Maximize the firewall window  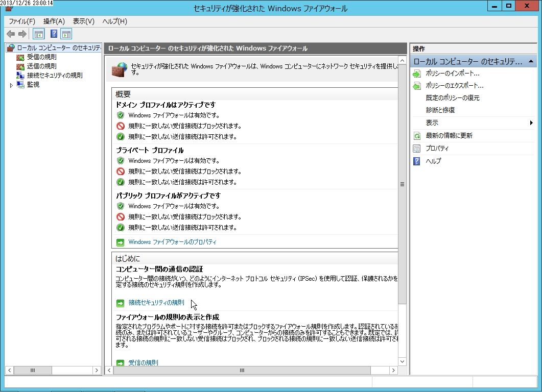click(x=508, y=6)
